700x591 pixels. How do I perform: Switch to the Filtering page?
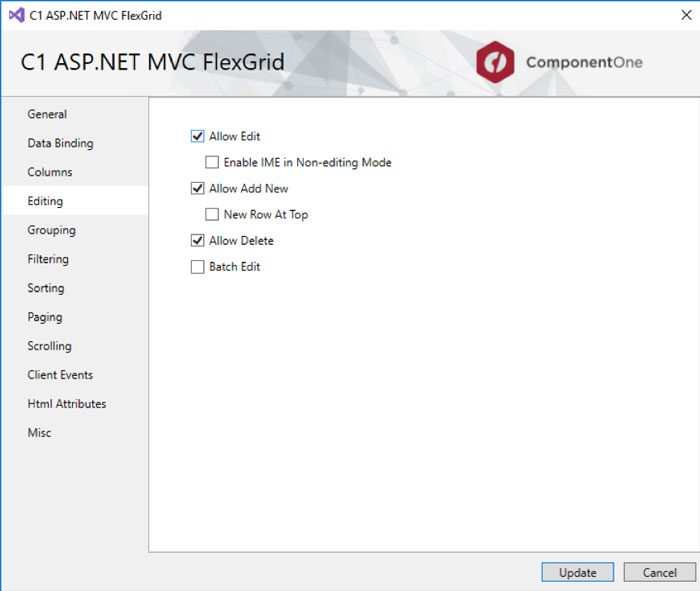75,259
